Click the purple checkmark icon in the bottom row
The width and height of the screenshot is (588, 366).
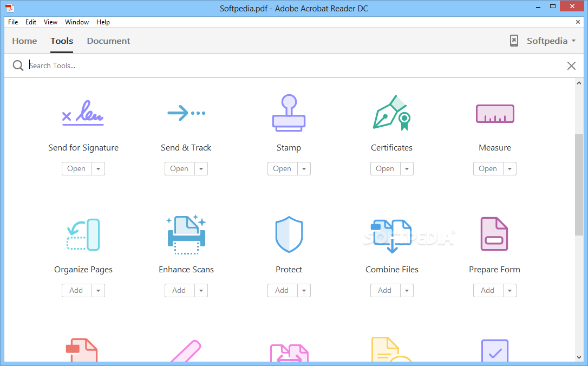click(x=495, y=351)
